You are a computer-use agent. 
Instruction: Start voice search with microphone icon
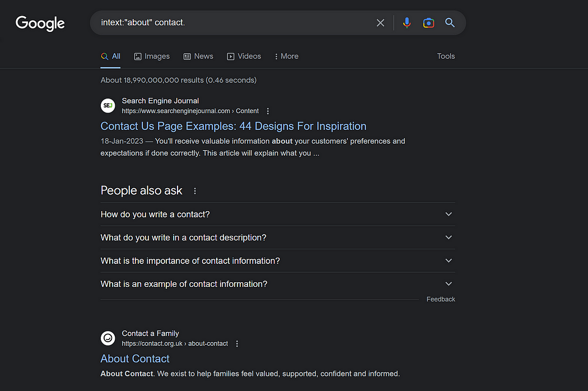(x=407, y=23)
